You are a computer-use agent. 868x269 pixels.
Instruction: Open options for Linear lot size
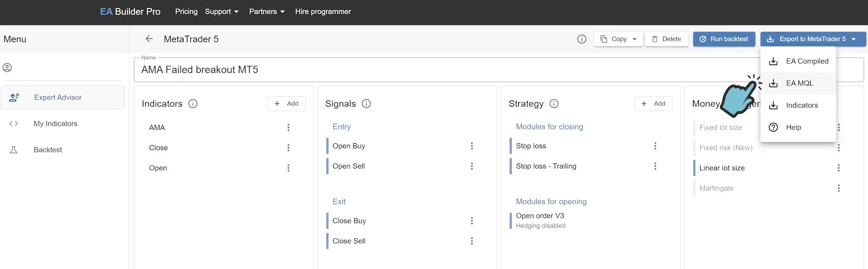click(x=839, y=168)
